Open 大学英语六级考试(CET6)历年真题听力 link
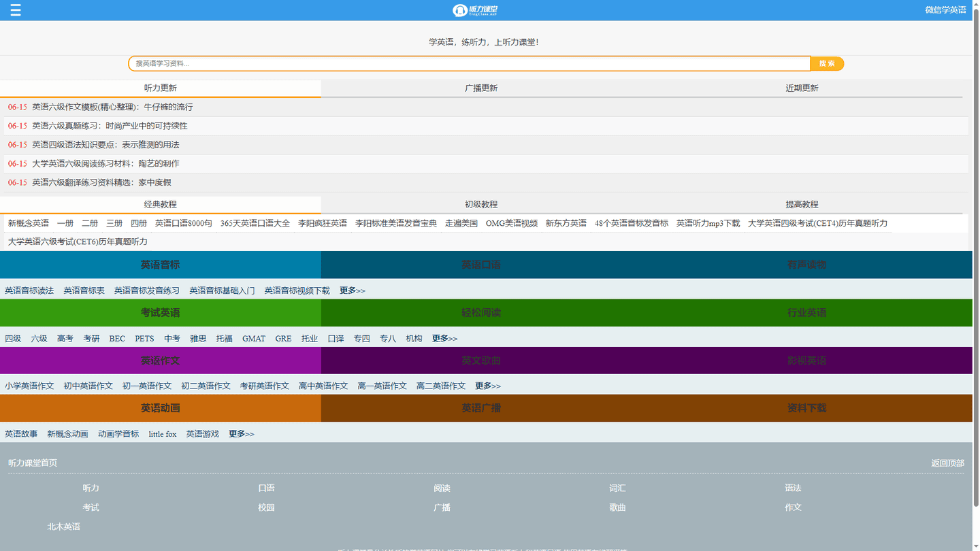The image size is (980, 551). coord(78,241)
